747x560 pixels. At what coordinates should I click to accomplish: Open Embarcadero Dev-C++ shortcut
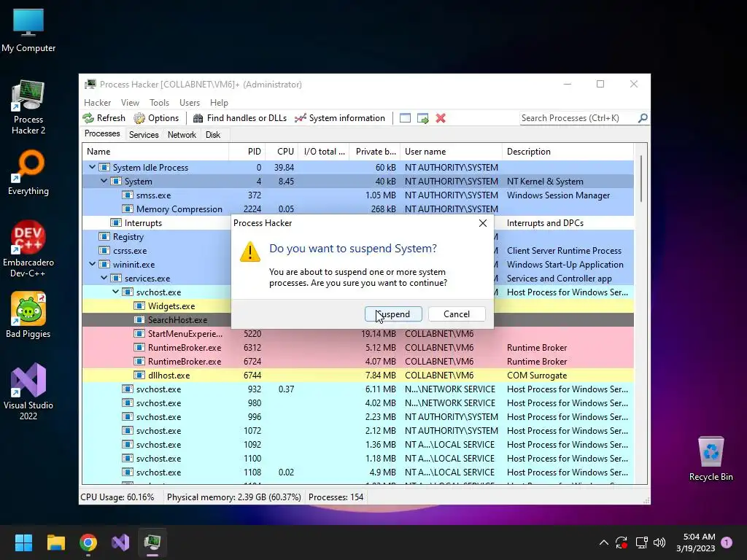[x=28, y=249]
